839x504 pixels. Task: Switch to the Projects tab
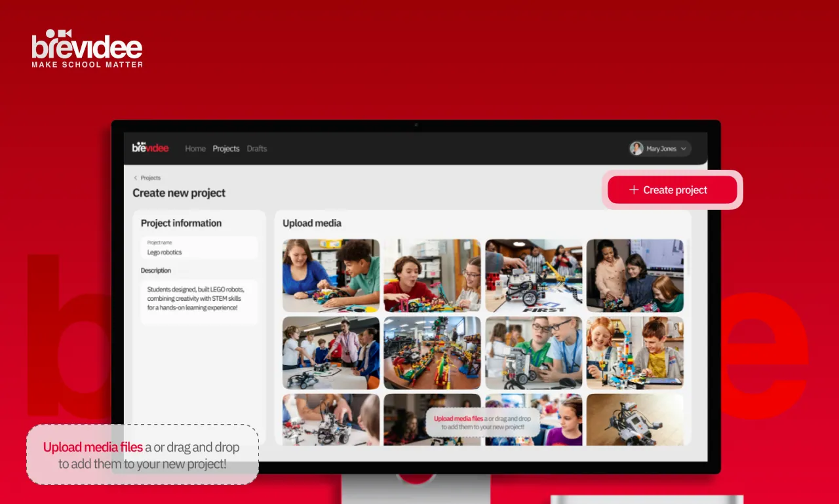(x=226, y=149)
